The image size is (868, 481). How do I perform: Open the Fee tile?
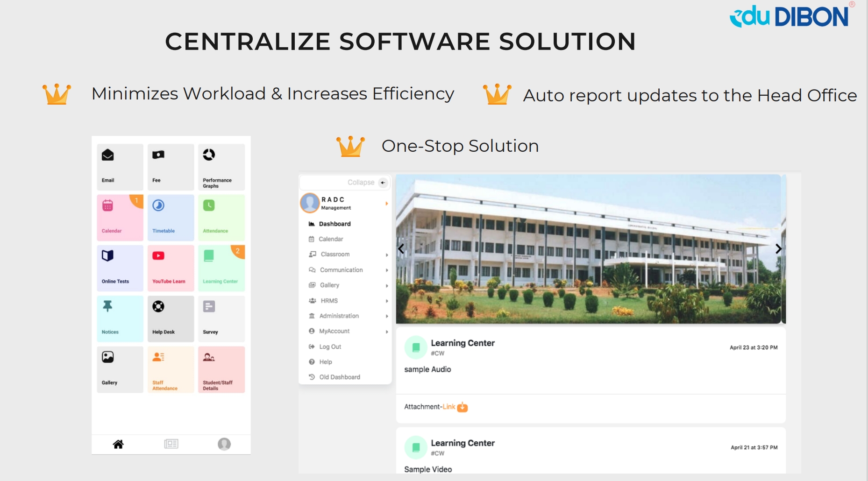pyautogui.click(x=171, y=167)
